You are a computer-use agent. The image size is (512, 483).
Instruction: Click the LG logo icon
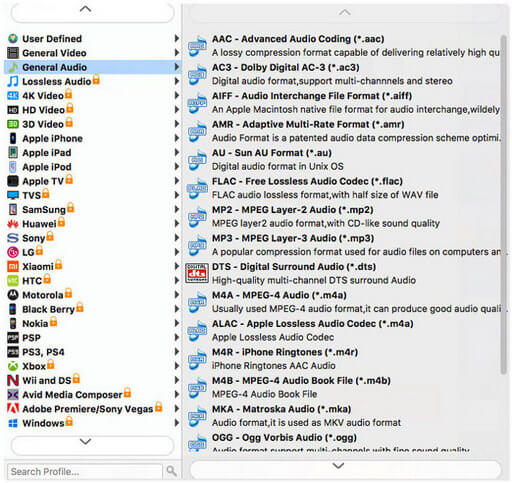coord(13,252)
